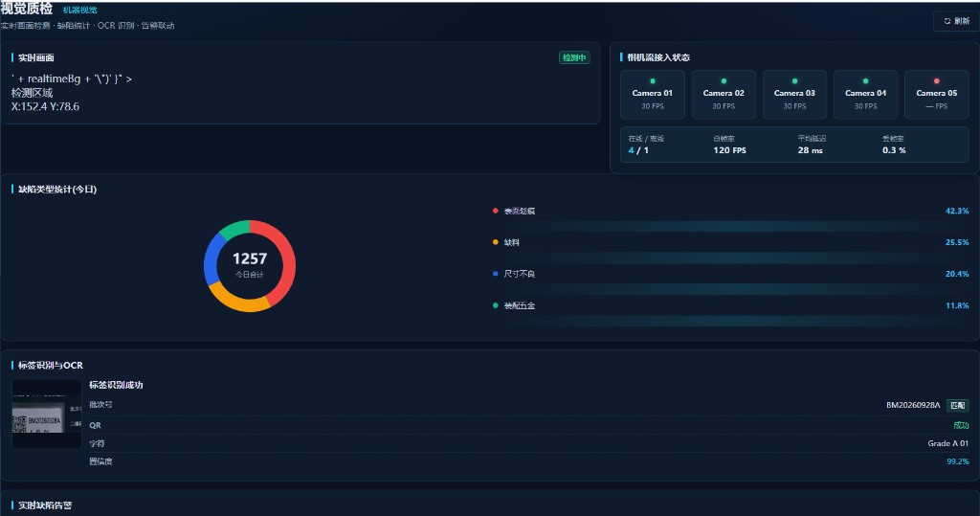Click the orange legend dot for 缺料

point(495,242)
